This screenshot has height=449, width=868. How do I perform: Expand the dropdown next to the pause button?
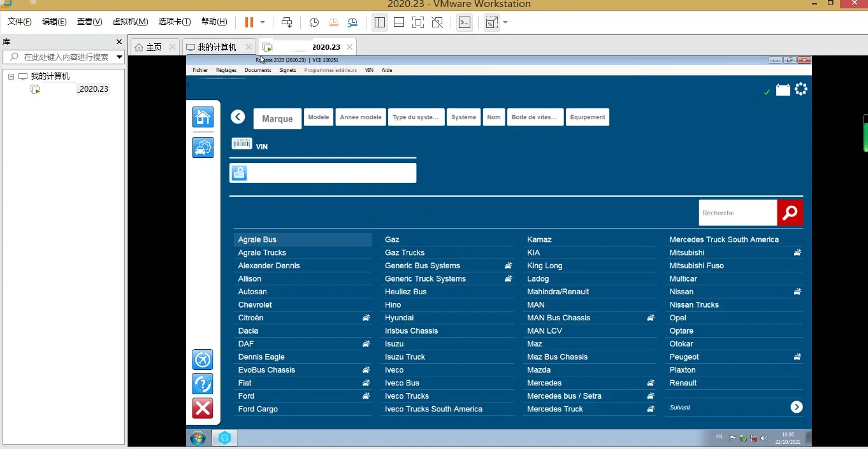(263, 22)
